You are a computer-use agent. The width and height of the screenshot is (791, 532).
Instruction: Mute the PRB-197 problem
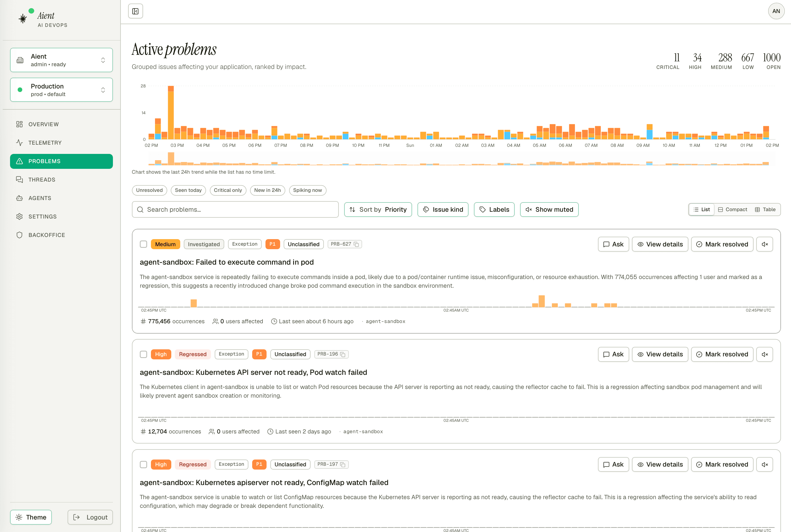point(764,464)
